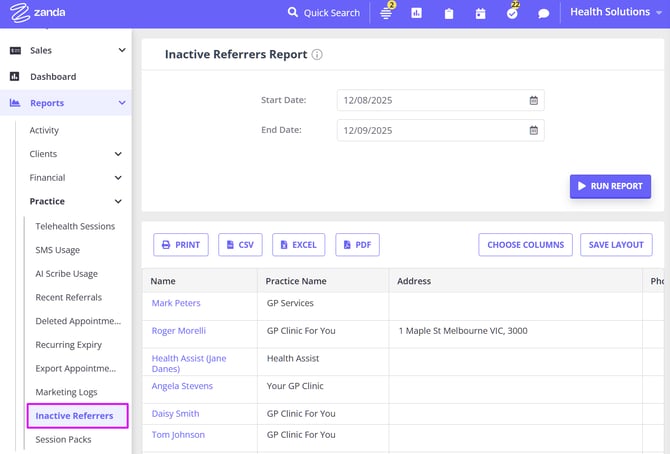Screen dimensions: 670x454
Task: Collapse the Reports sidebar section
Action: click(121, 103)
